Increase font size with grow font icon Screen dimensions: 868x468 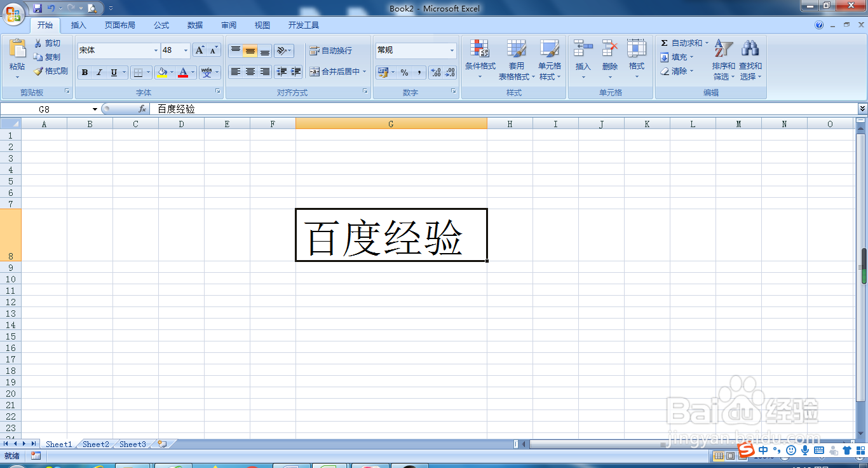[x=200, y=50]
